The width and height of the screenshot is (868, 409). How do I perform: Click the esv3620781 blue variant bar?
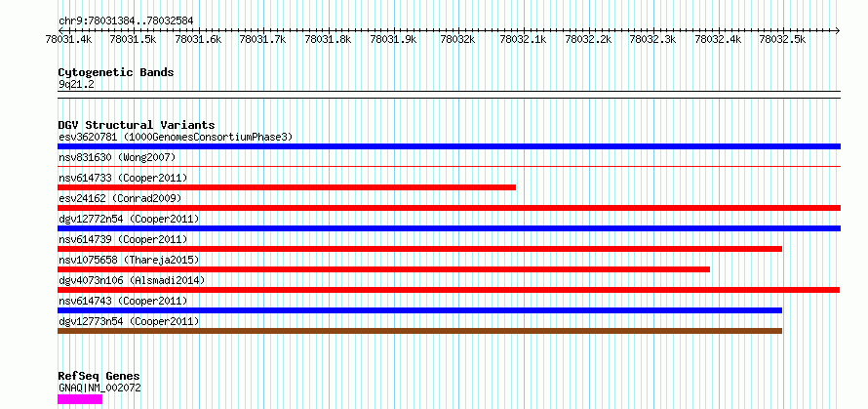click(x=449, y=146)
